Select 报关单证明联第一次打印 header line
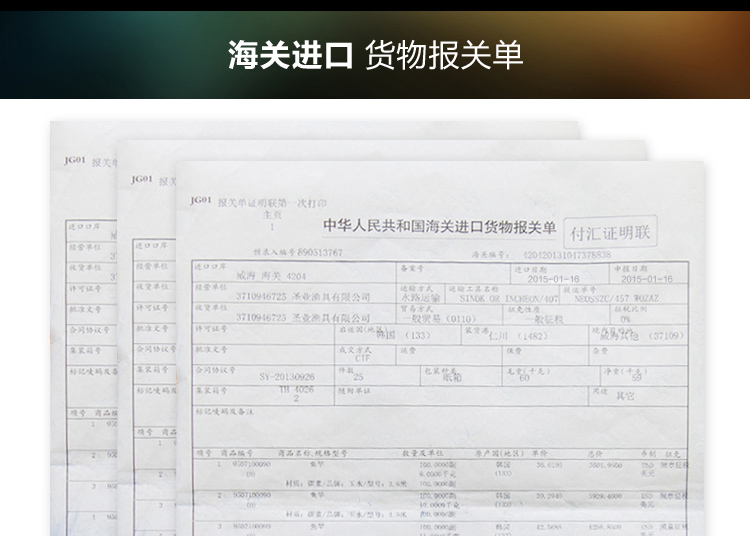The height and width of the screenshot is (536, 750). point(272,203)
